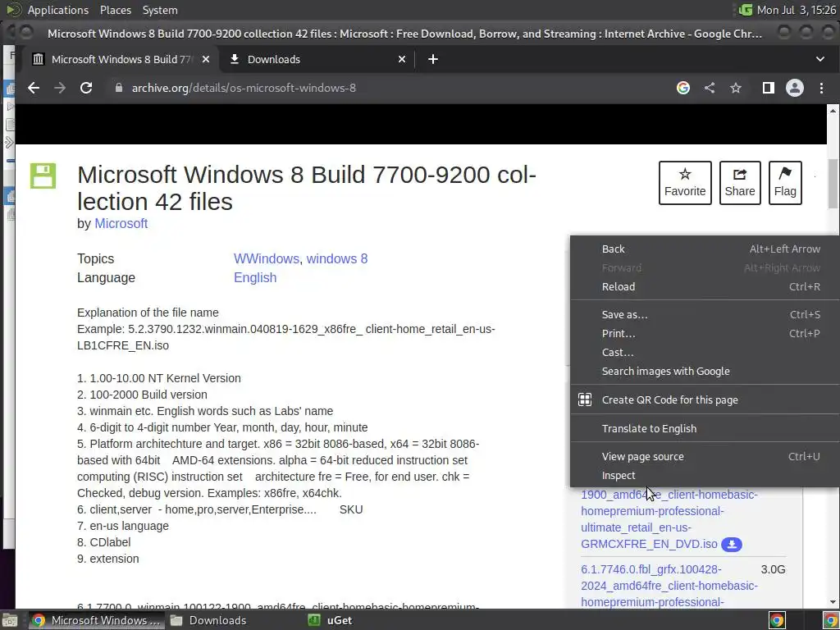This screenshot has width=840, height=630.
Task: Open a new tab with plus button
Action: 433,59
